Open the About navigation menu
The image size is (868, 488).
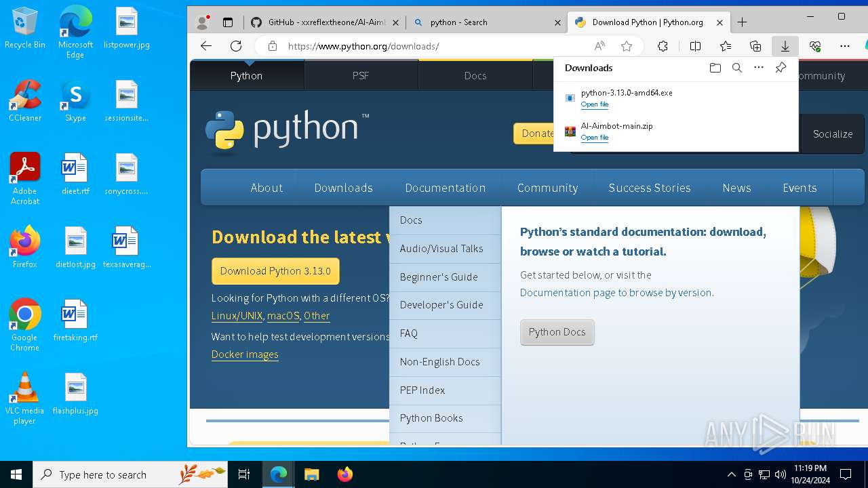click(x=267, y=188)
